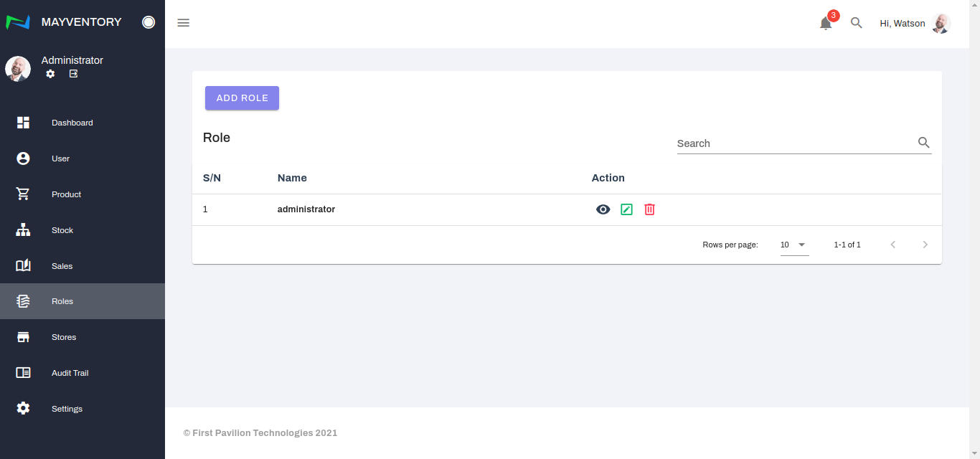Toggle sidebar with hamburger menu icon
980x459 pixels.
(184, 23)
